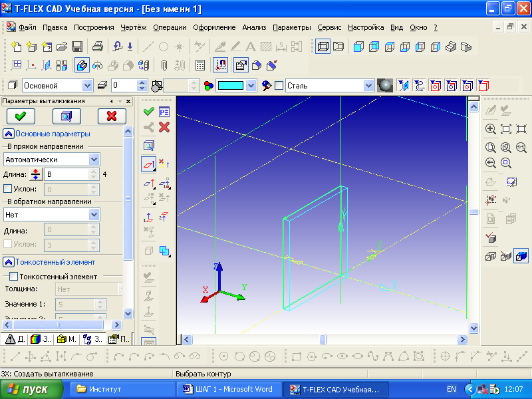Click the zoom in magnifier icon

point(490,129)
